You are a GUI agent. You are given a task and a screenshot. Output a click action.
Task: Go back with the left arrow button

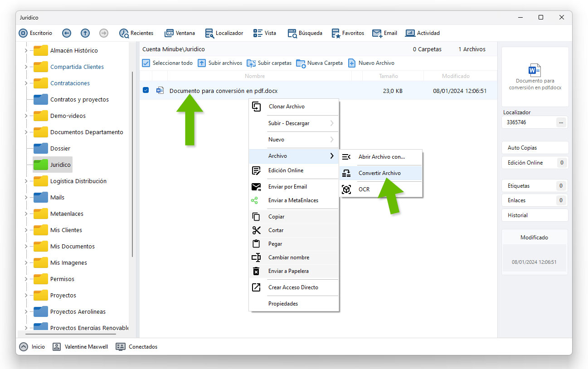pos(67,33)
